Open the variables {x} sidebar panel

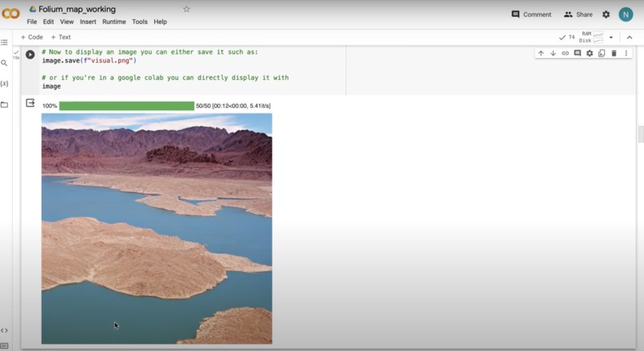pyautogui.click(x=4, y=83)
